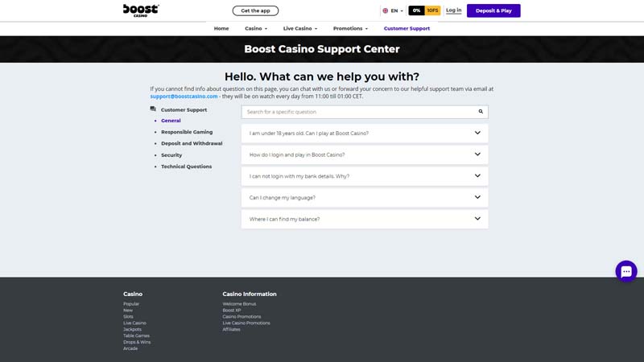Open the Promotions dropdown menu
644x362 pixels.
click(350, 28)
